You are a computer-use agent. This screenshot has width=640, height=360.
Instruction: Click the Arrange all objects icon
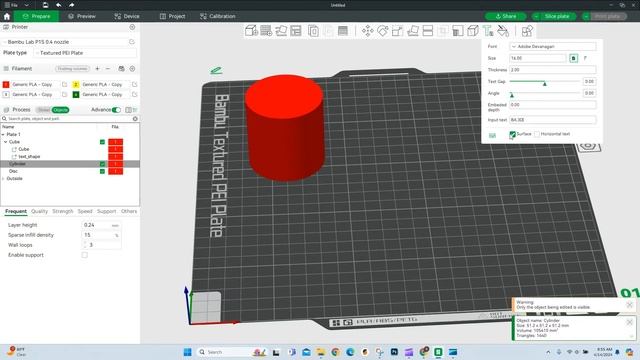(x=296, y=31)
